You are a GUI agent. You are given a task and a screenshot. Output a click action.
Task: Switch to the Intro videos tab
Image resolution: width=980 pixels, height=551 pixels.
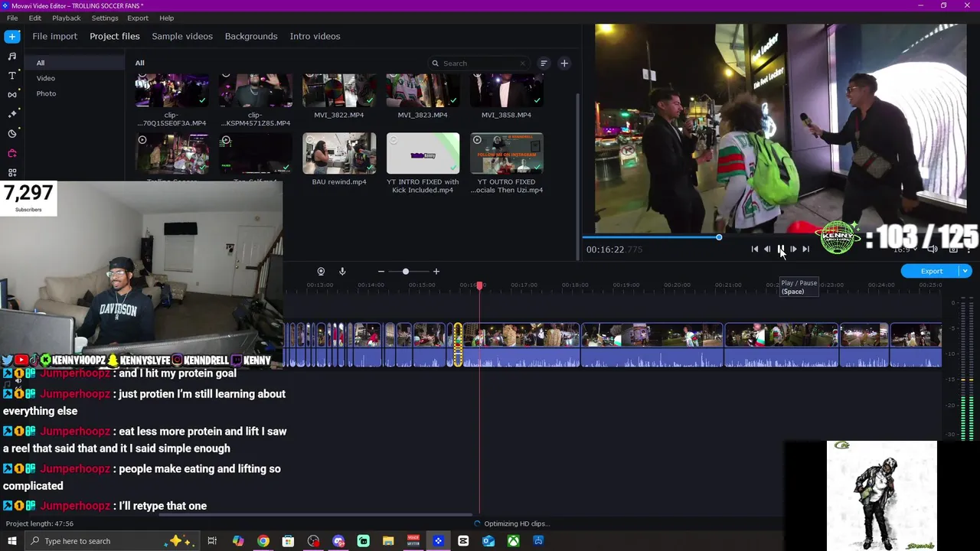tap(315, 36)
